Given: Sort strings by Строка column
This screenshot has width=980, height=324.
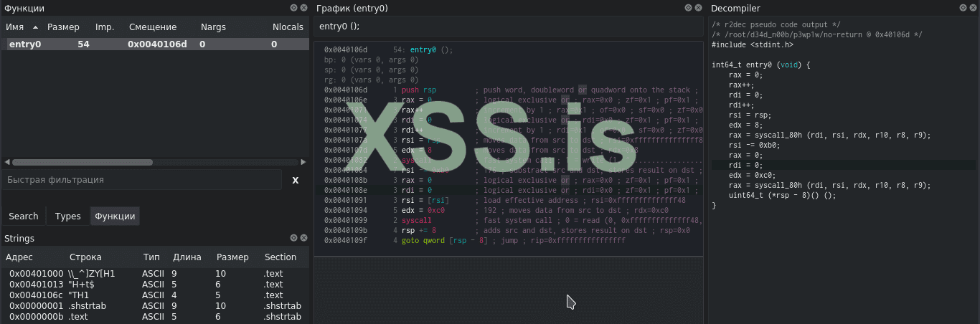Looking at the screenshot, I should pos(85,257).
